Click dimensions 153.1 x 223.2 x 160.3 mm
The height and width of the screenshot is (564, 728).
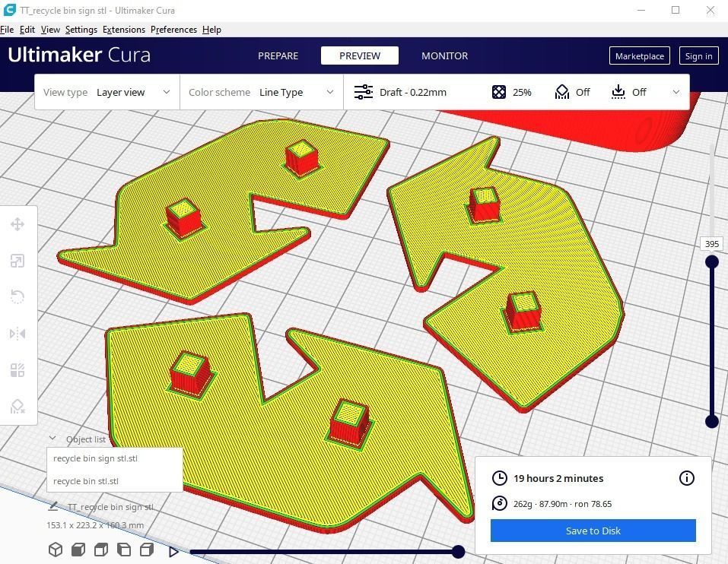[x=95, y=525]
